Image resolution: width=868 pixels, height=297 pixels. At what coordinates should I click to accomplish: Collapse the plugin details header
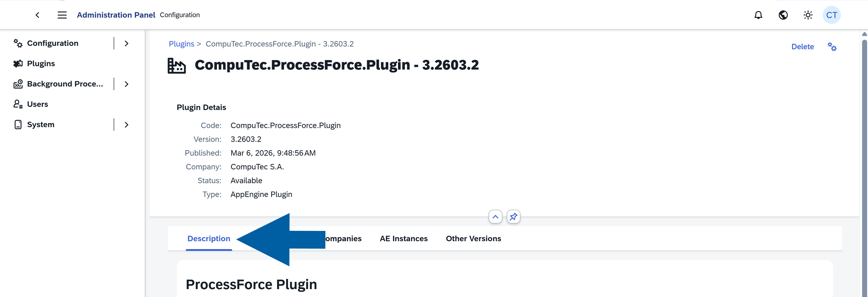tap(495, 217)
